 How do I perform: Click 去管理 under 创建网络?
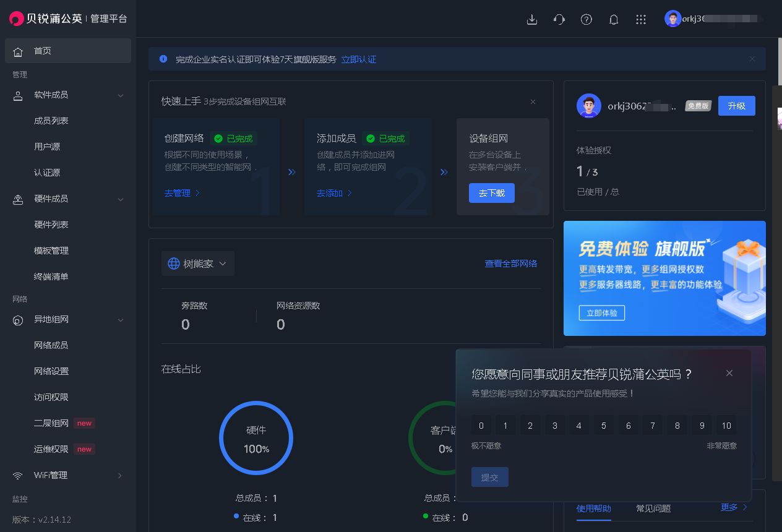coord(182,193)
